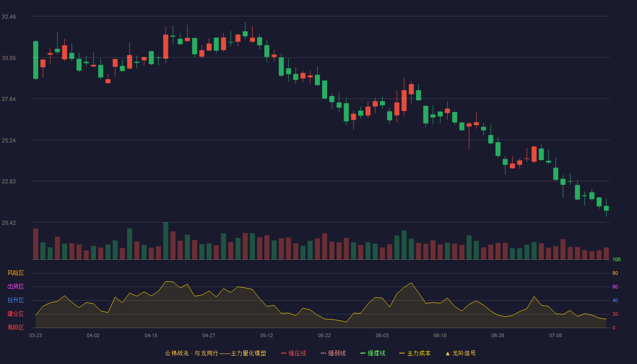Click the 100 indicator scale label
Screen dimensions: 637x364
click(617, 260)
